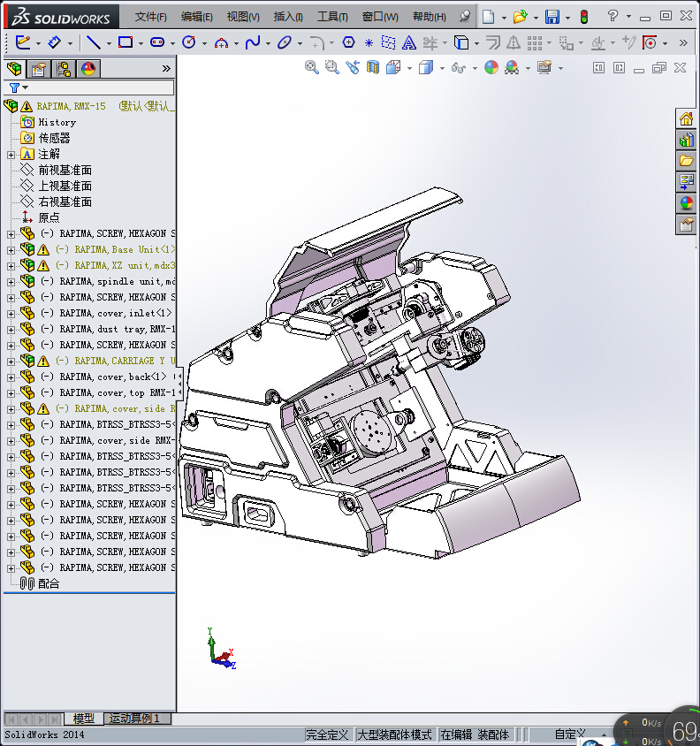Image resolution: width=700 pixels, height=746 pixels.
Task: Open the ConfigurationManager tab icon
Action: coord(64,69)
